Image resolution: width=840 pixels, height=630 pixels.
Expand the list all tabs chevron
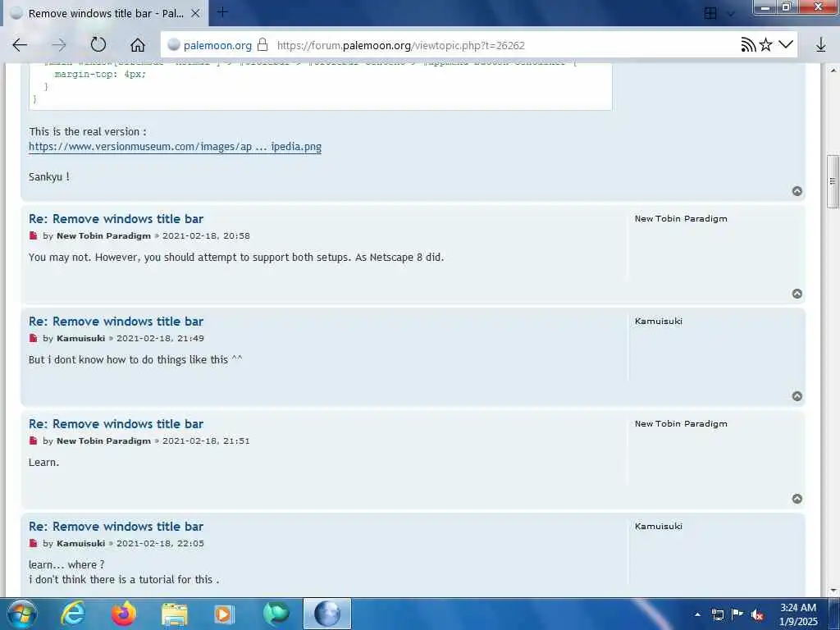(x=731, y=13)
